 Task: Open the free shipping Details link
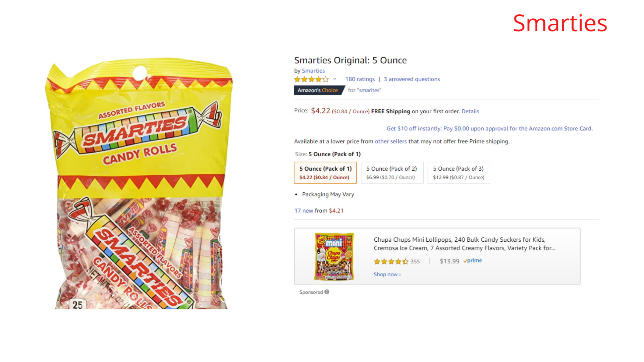(x=470, y=111)
